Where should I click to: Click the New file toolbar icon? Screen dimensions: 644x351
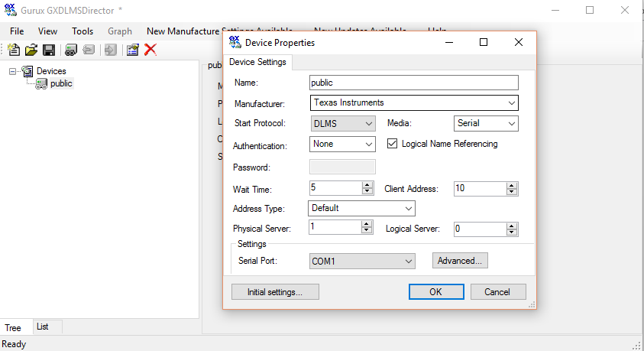(14, 50)
